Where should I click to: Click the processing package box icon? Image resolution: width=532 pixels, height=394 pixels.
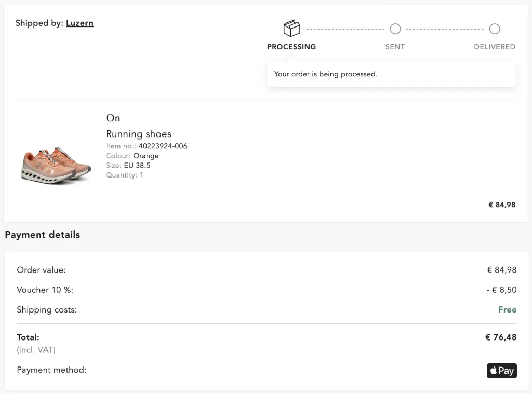(292, 28)
